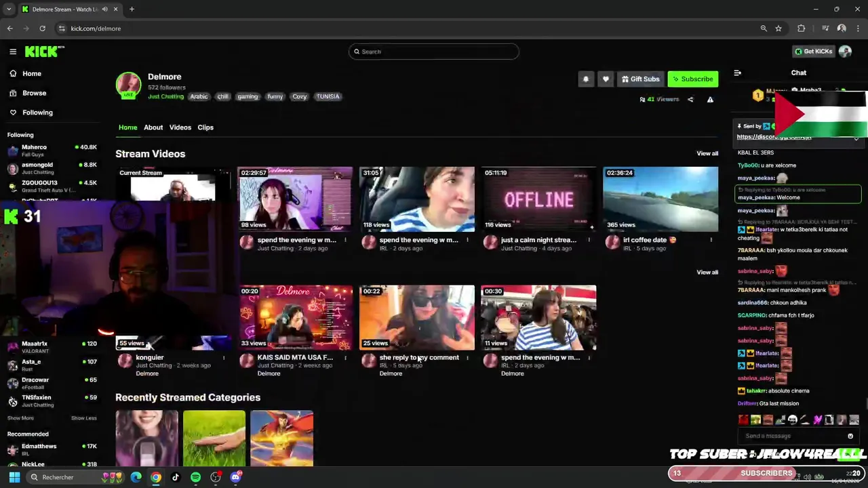Open Delmore's live profile picture
This screenshot has height=488, width=868.
coord(128,85)
